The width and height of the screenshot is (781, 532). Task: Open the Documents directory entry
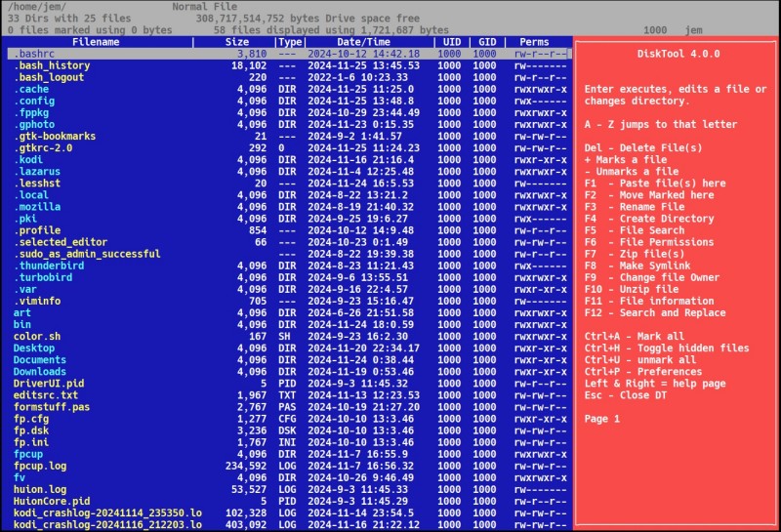click(x=40, y=359)
